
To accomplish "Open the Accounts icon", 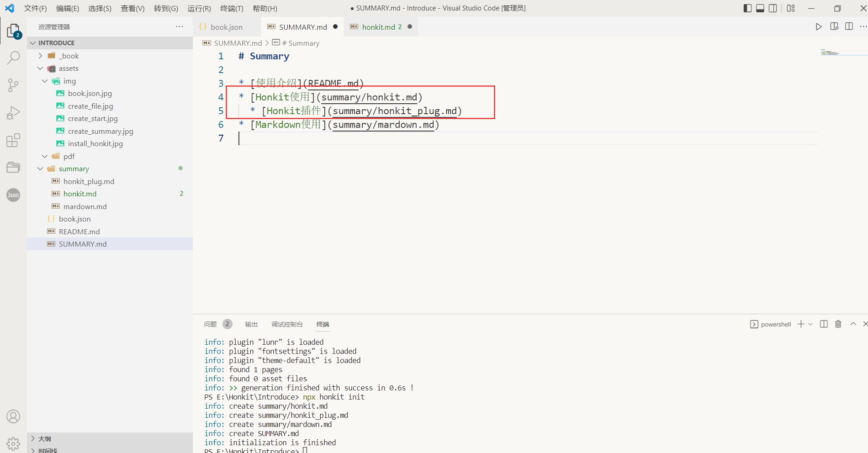I will pos(13,416).
